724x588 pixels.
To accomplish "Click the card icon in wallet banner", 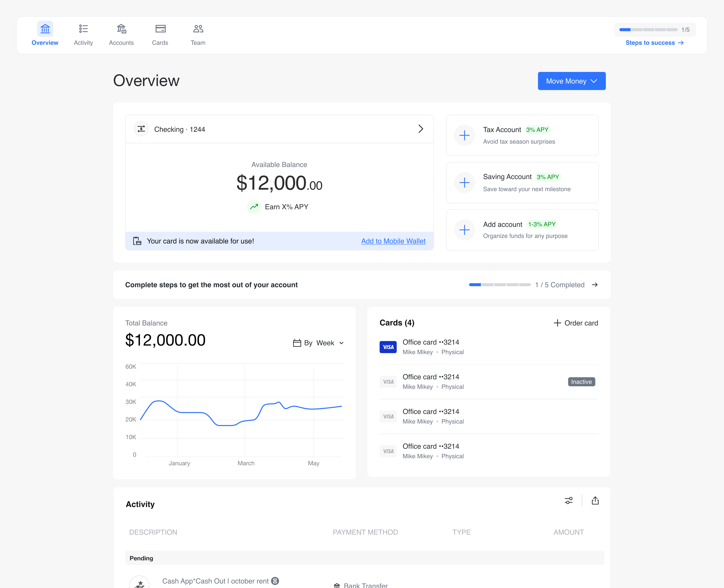I will [x=137, y=241].
